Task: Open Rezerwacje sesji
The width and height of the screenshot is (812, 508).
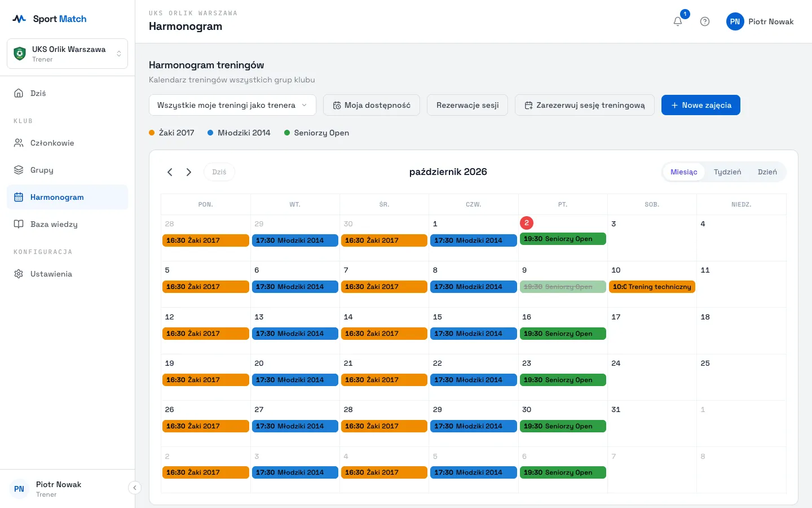Action: (x=467, y=105)
